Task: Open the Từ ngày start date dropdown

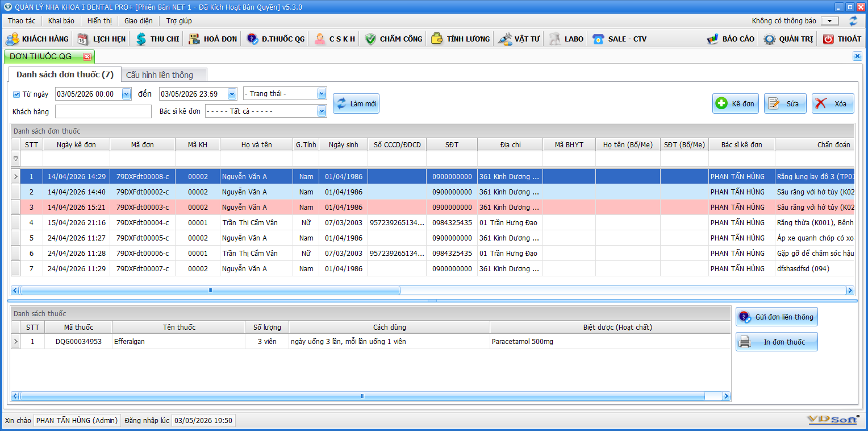Action: (126, 94)
